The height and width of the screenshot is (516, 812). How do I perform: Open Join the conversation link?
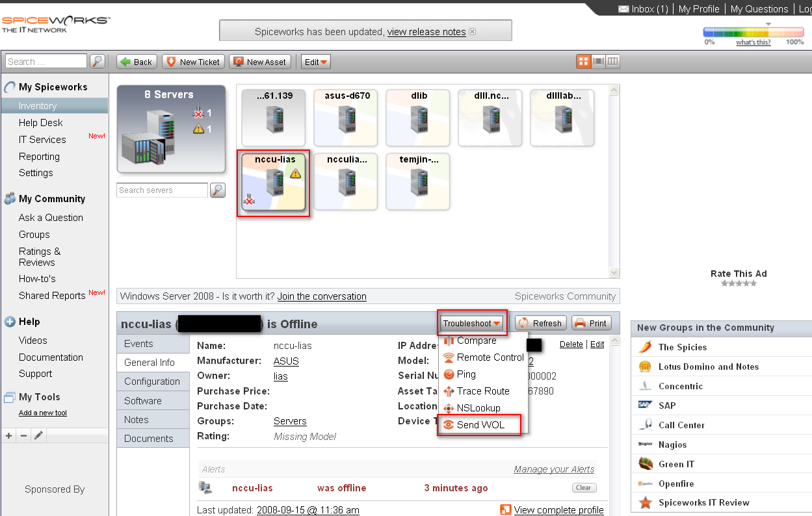[322, 296]
